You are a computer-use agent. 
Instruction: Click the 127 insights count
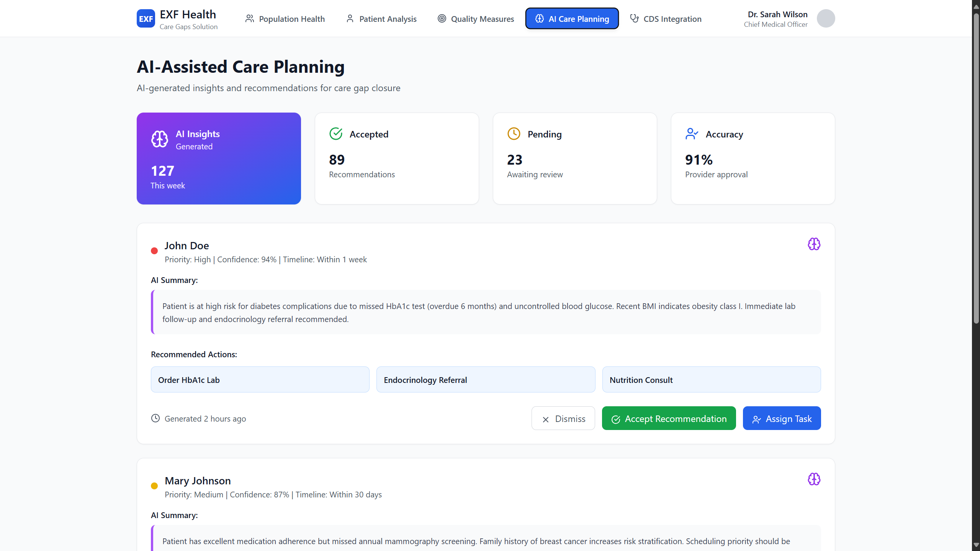162,171
